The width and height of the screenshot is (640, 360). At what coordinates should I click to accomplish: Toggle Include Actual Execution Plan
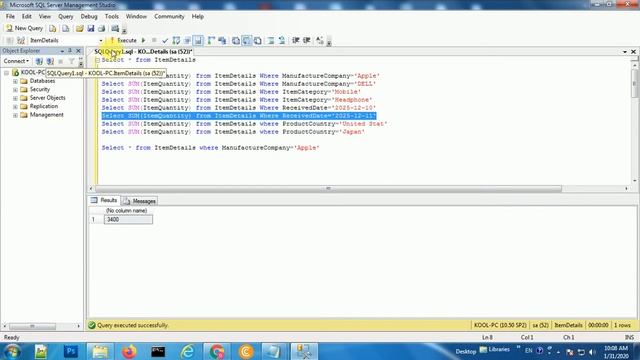click(x=211, y=40)
